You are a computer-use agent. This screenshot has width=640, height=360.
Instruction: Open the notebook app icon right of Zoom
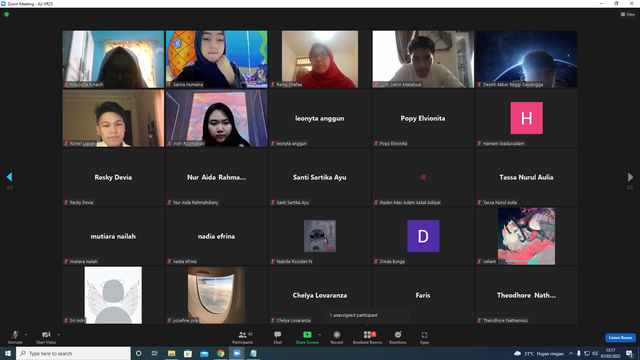253,353
